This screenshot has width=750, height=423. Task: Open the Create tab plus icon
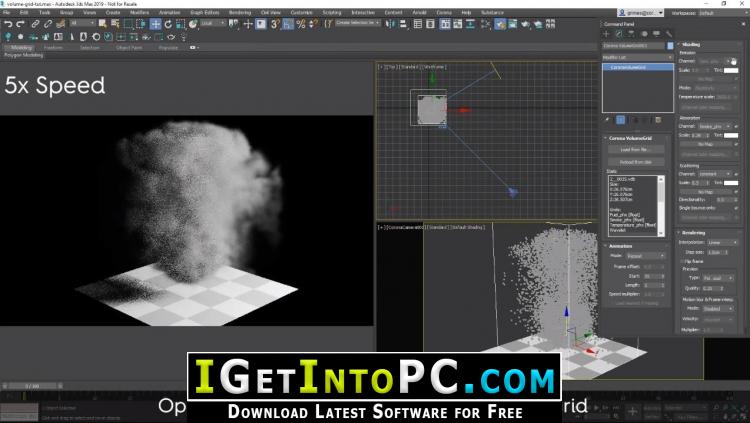tap(606, 34)
